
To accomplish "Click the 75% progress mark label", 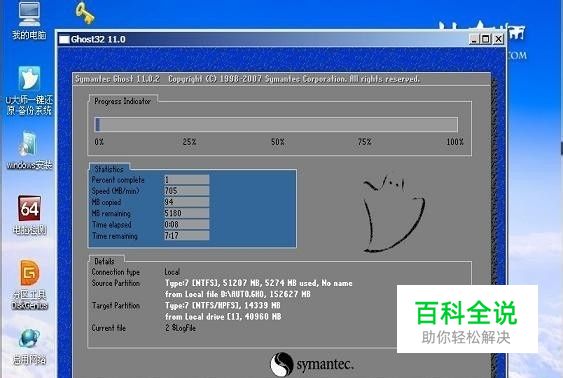I will [x=364, y=142].
